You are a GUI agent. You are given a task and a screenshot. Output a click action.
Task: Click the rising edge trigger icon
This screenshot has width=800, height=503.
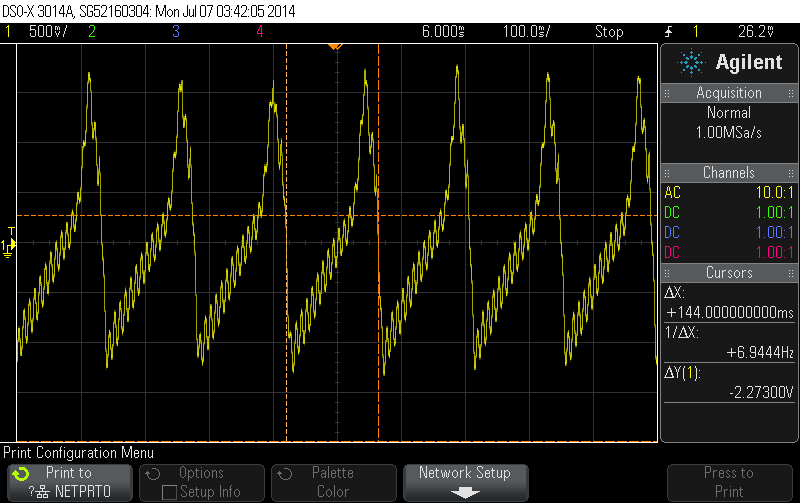click(668, 32)
